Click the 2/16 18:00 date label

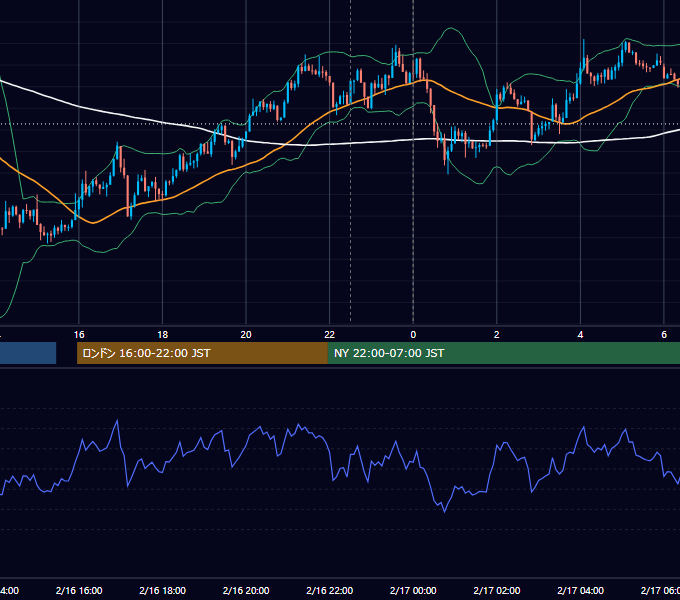pos(163,590)
